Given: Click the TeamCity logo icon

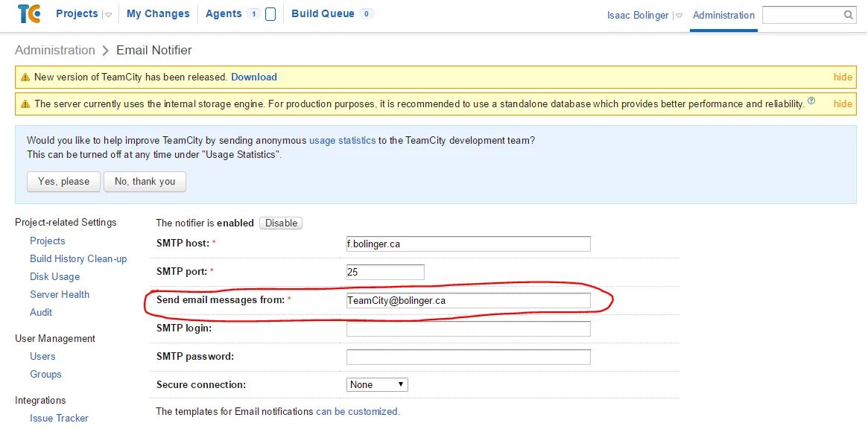Looking at the screenshot, I should [29, 13].
